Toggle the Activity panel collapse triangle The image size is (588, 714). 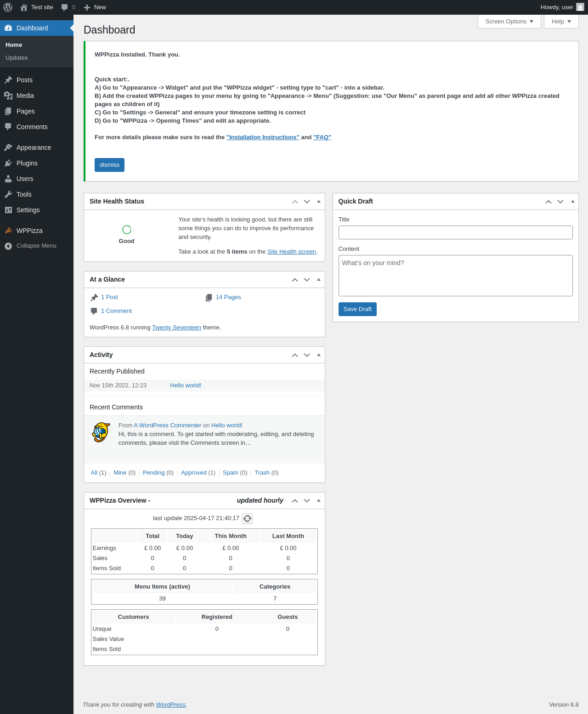319,355
